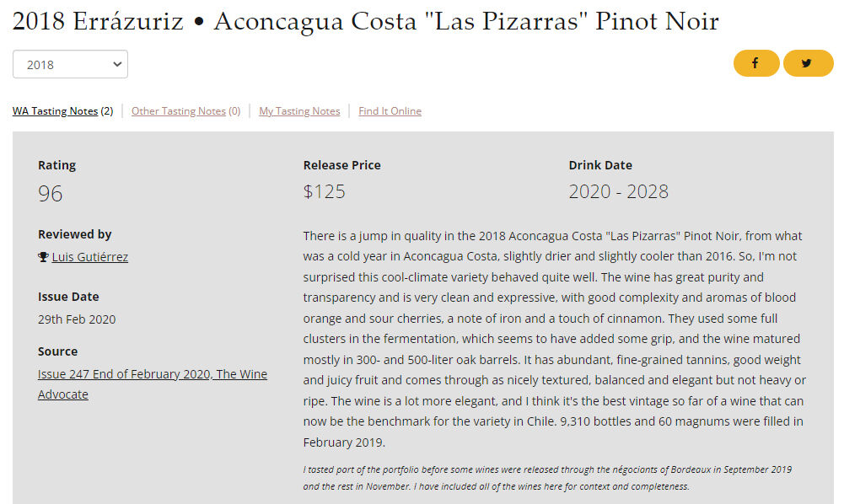
Task: Open the 2018 vintage dropdown
Action: tap(70, 64)
